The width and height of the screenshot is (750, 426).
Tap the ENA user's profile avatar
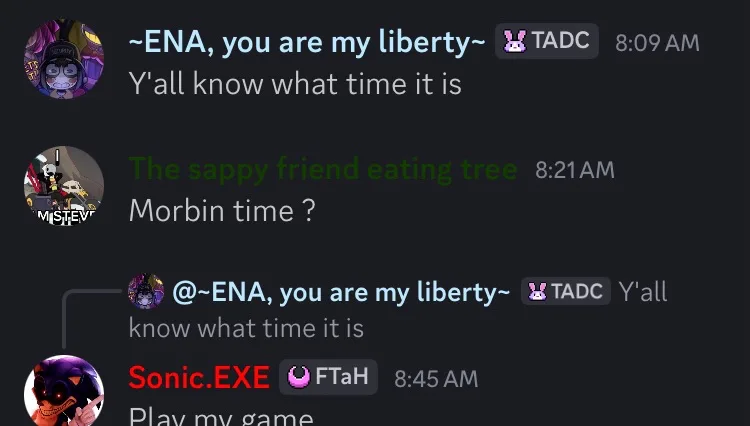tap(64, 58)
